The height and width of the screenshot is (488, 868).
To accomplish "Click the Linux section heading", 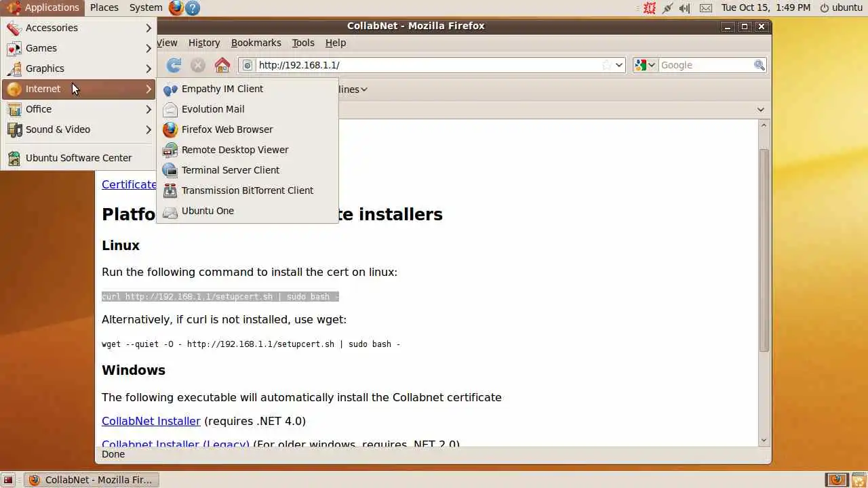I will pyautogui.click(x=121, y=245).
